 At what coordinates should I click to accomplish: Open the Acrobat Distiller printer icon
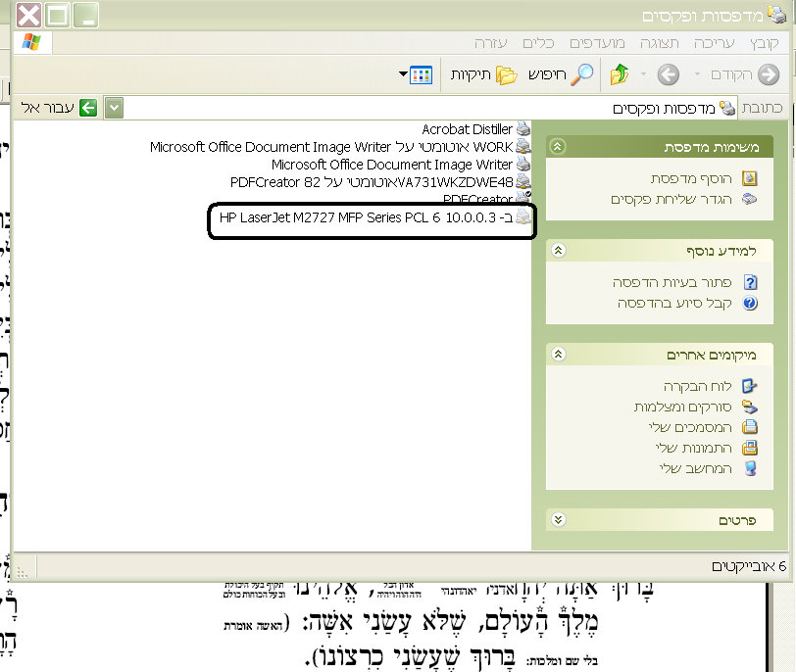tap(523, 129)
